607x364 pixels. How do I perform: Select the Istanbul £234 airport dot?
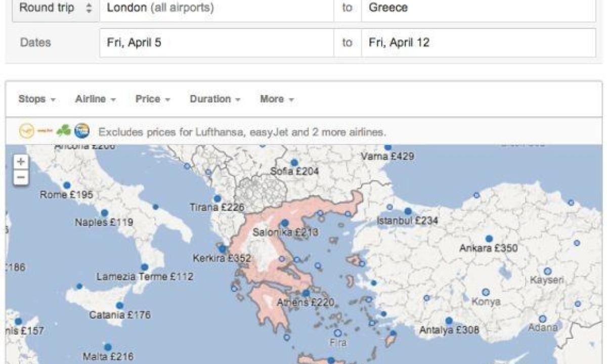point(408,211)
